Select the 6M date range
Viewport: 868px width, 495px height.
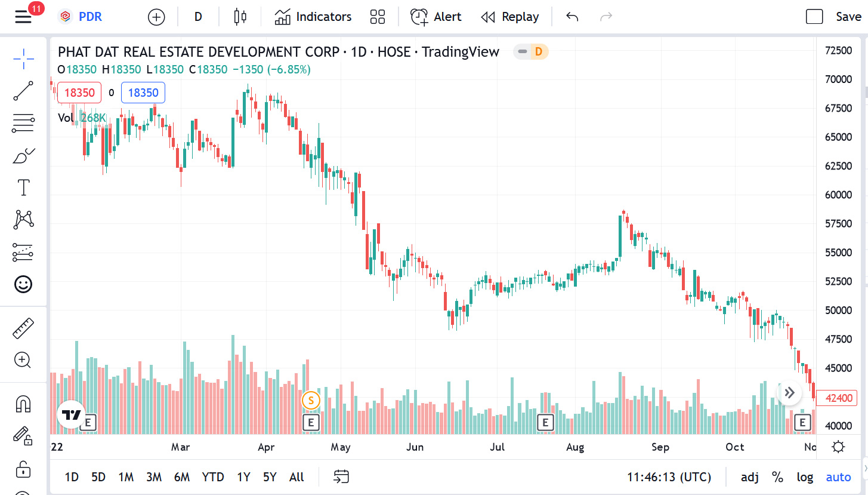point(182,477)
